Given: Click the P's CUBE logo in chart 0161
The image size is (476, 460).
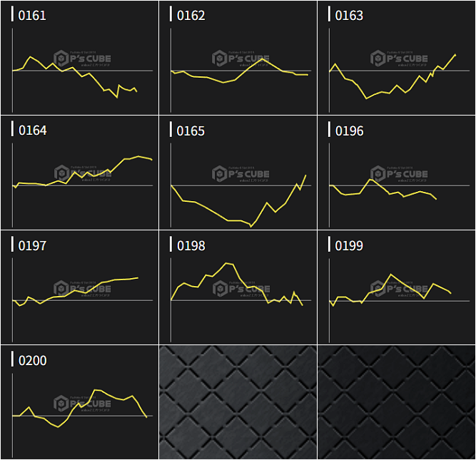Looking at the screenshot, I should point(82,59).
